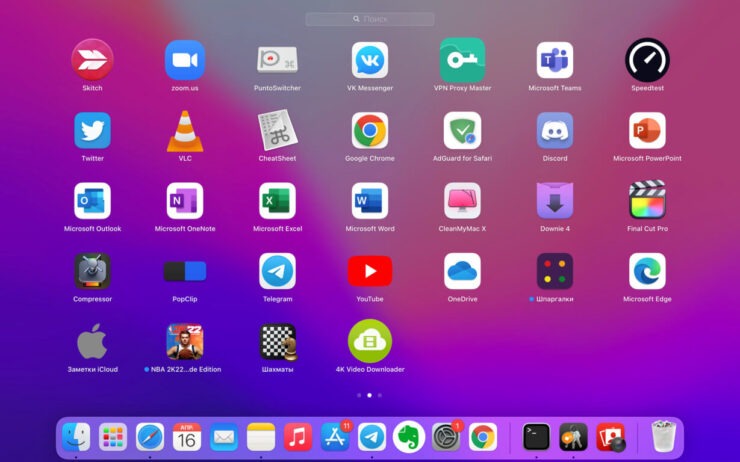Open Finder in the Dock
This screenshot has height=462, width=740.
[76, 437]
